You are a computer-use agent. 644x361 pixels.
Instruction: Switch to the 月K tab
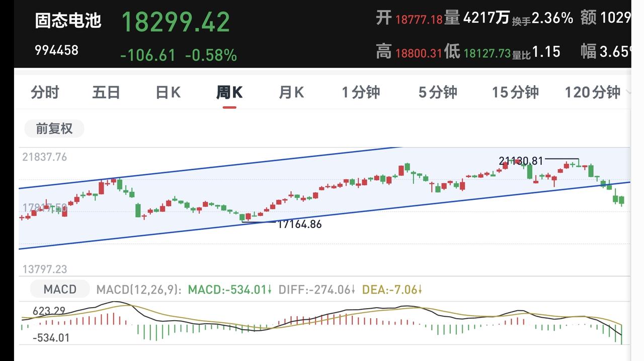click(x=291, y=92)
